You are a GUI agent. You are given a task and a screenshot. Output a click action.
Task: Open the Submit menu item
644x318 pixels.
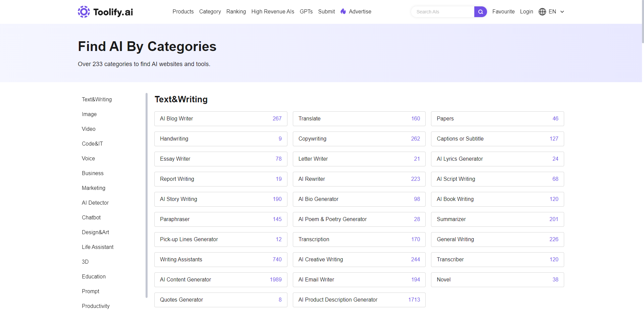pyautogui.click(x=326, y=11)
